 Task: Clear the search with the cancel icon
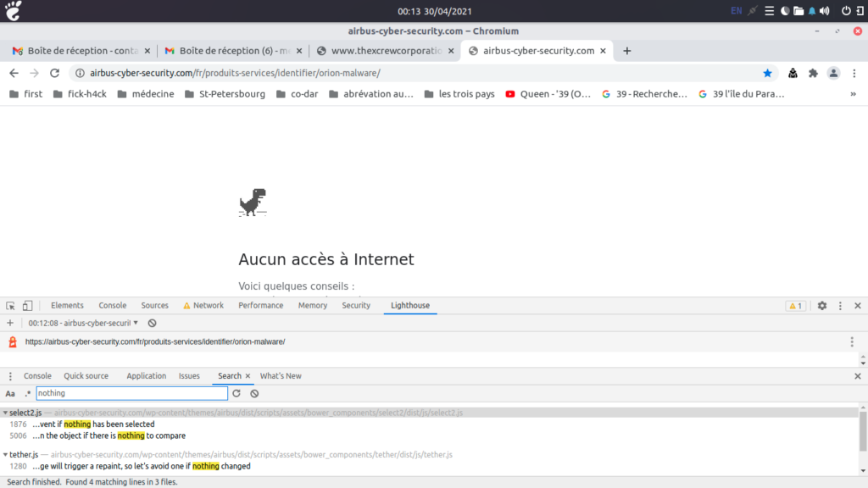(254, 393)
